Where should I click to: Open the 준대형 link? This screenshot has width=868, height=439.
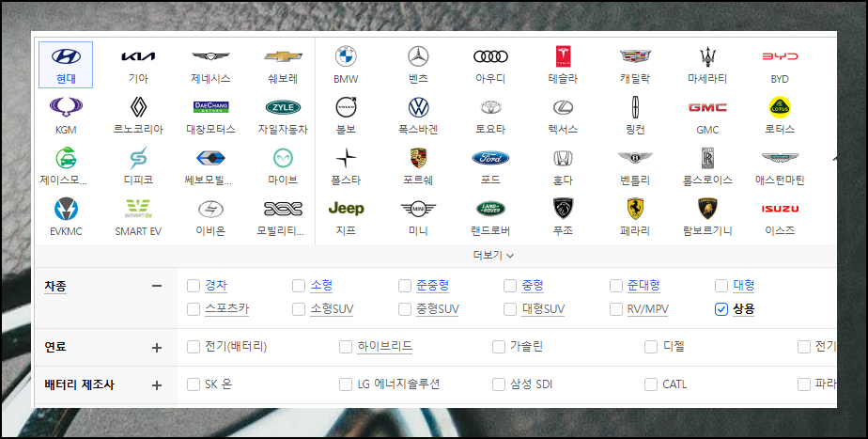click(643, 286)
